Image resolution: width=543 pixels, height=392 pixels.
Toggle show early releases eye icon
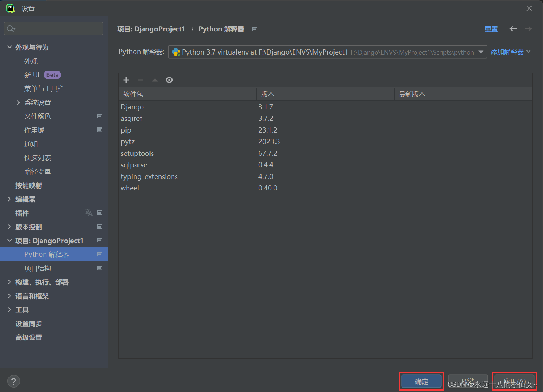[169, 80]
